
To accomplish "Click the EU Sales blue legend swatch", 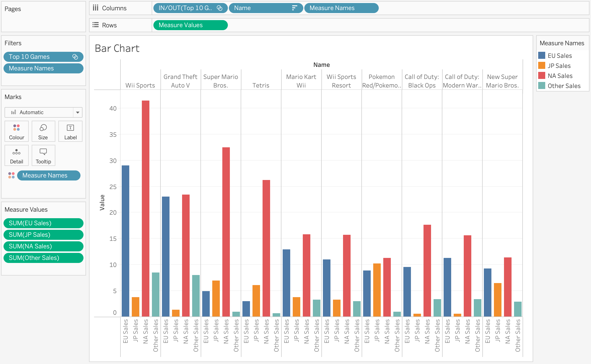I will click(x=542, y=56).
